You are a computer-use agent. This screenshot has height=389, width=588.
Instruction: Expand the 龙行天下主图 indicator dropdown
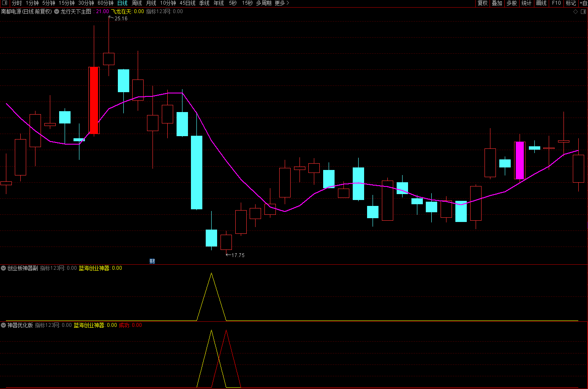[57, 11]
